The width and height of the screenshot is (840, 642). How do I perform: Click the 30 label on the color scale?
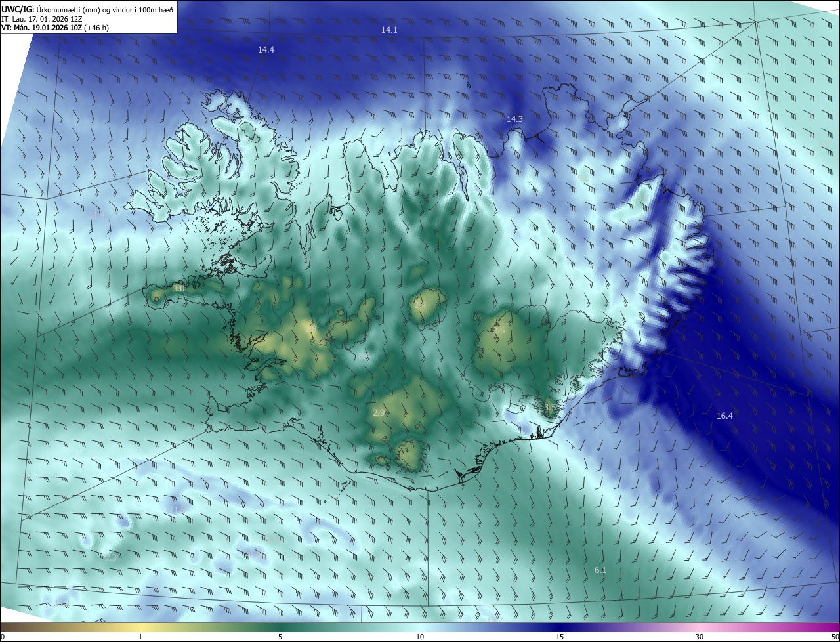click(700, 637)
